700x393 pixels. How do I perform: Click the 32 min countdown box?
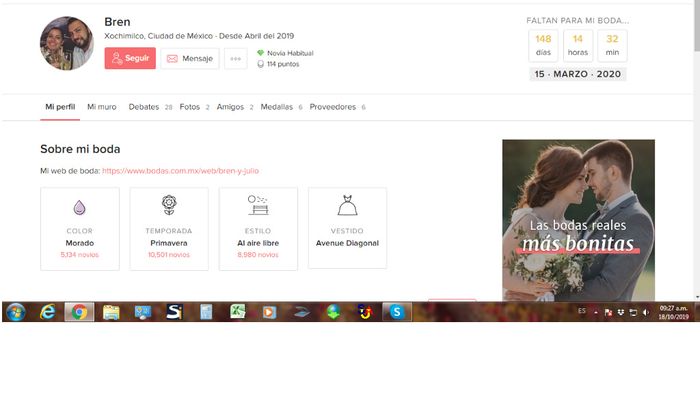612,45
